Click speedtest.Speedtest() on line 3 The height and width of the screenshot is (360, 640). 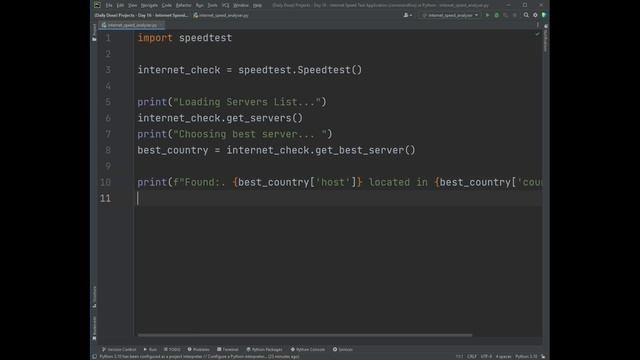[x=300, y=70]
